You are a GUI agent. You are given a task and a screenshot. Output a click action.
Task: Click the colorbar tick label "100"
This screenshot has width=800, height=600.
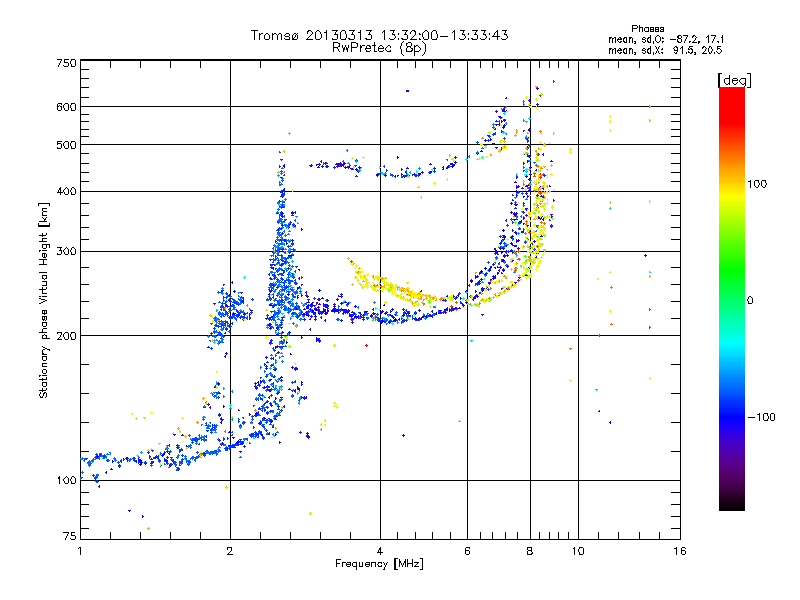click(757, 184)
